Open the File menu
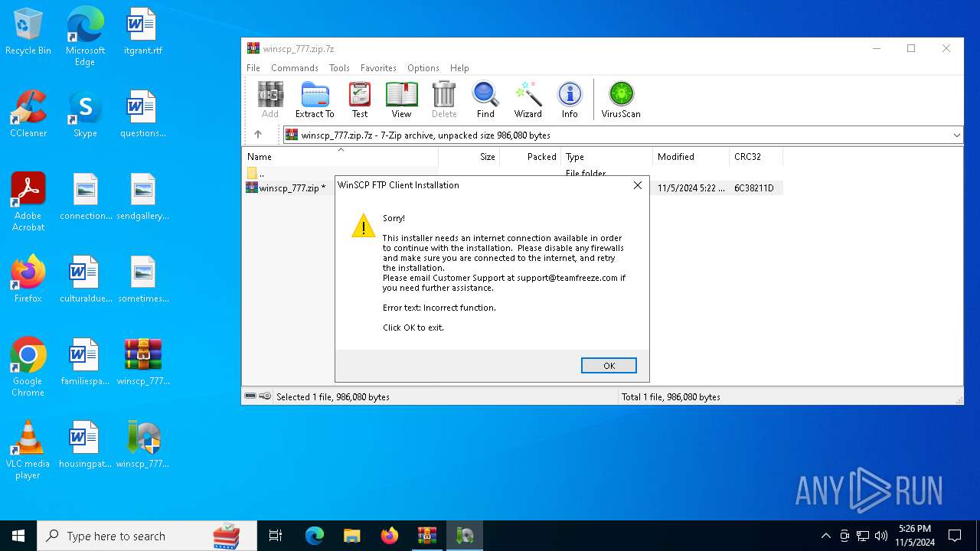This screenshot has height=551, width=980. pos(253,68)
